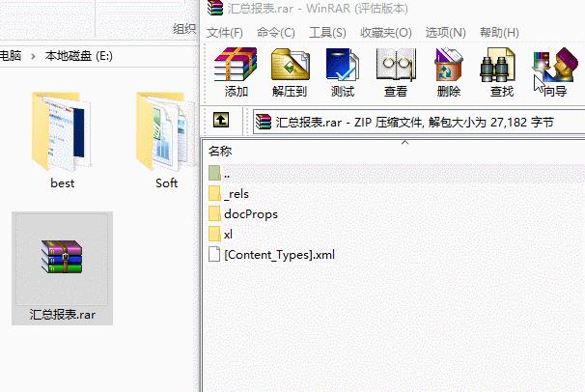Go up one folder level in WinRAR
This screenshot has height=392, width=585.
click(221, 121)
